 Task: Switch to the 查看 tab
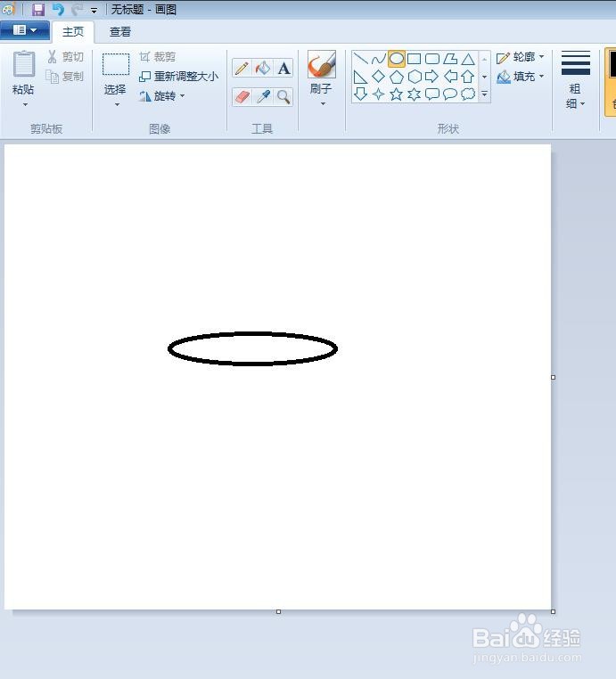(x=120, y=31)
